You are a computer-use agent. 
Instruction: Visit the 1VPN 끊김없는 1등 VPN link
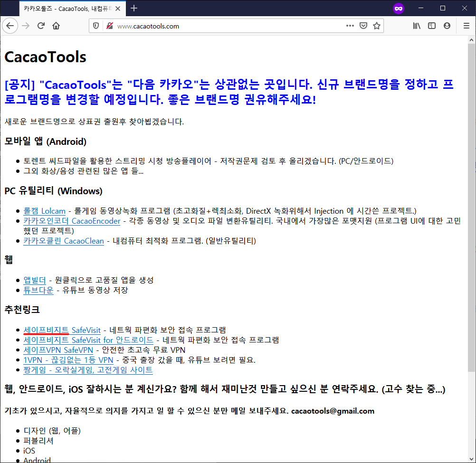click(x=68, y=360)
